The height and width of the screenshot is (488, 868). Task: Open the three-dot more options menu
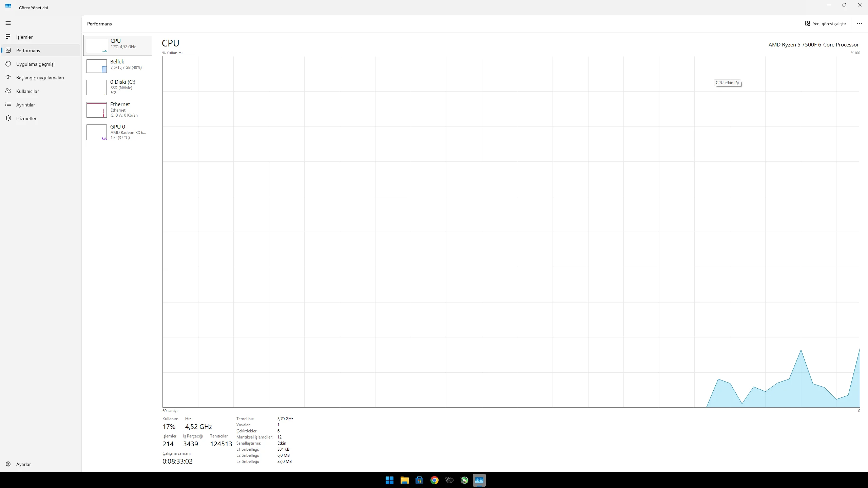pyautogui.click(x=859, y=24)
